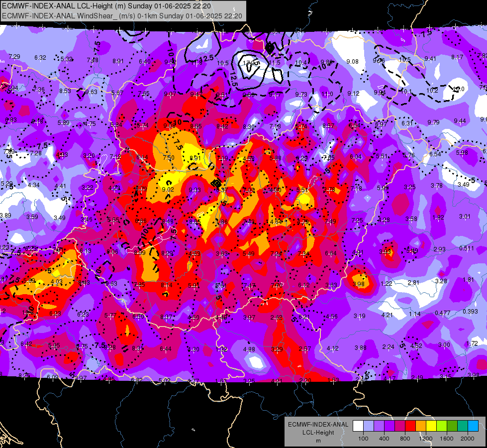The height and width of the screenshot is (448, 487).
Task: Click the grid value 1.14
Action: 415,314
